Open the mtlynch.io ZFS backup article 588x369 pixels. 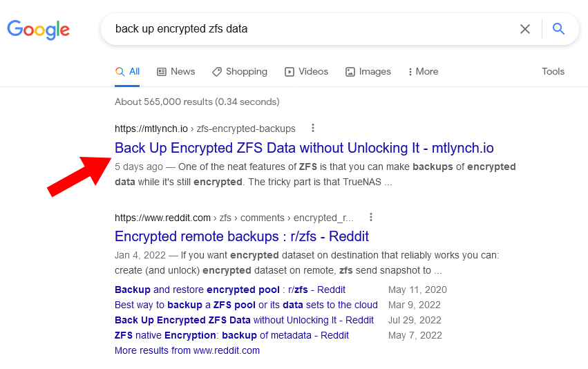click(x=304, y=148)
